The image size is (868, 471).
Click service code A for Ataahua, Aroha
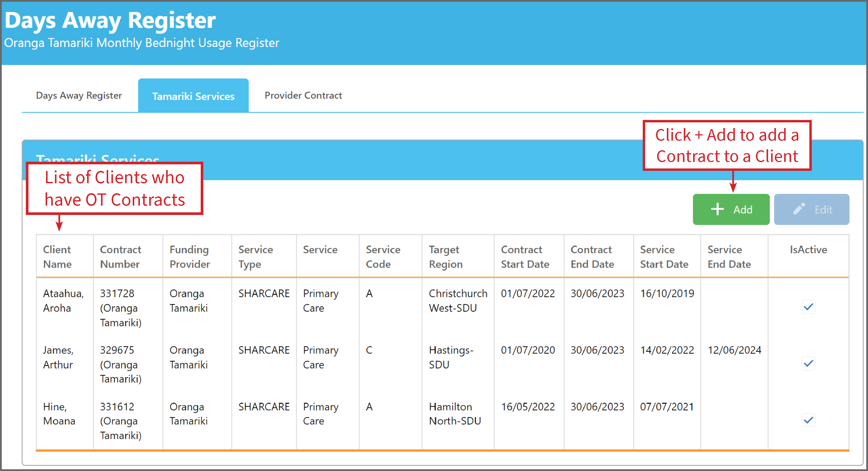369,293
